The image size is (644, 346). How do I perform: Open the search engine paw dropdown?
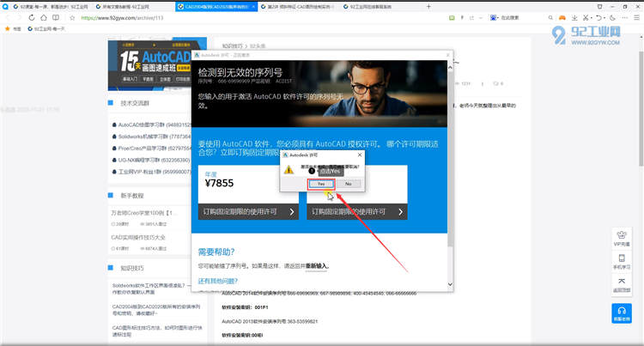494,18
